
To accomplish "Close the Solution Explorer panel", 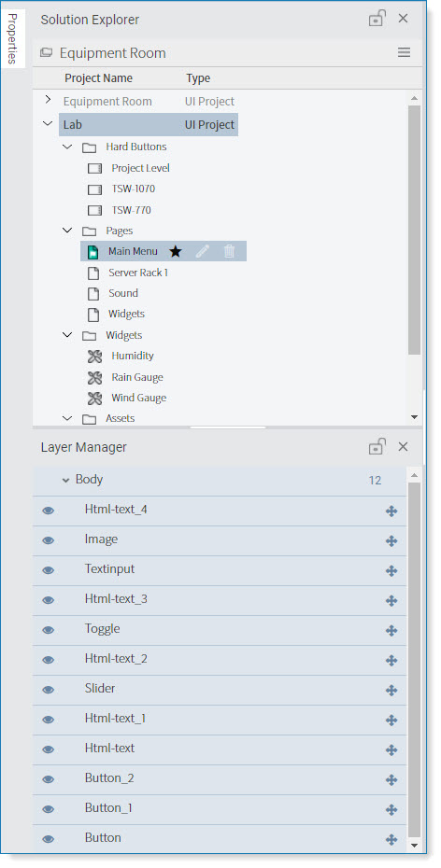I will click(404, 19).
